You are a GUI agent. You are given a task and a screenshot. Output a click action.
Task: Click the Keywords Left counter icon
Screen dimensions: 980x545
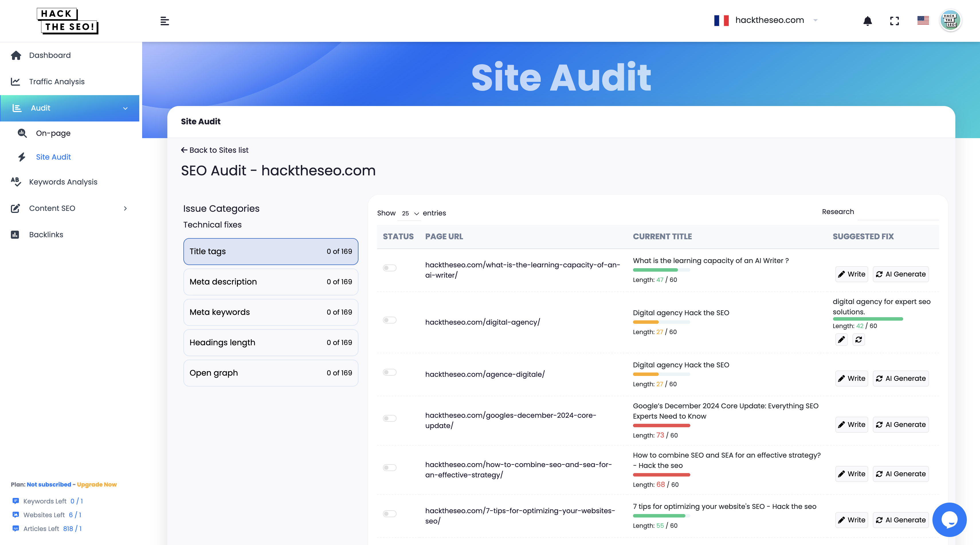click(x=15, y=501)
